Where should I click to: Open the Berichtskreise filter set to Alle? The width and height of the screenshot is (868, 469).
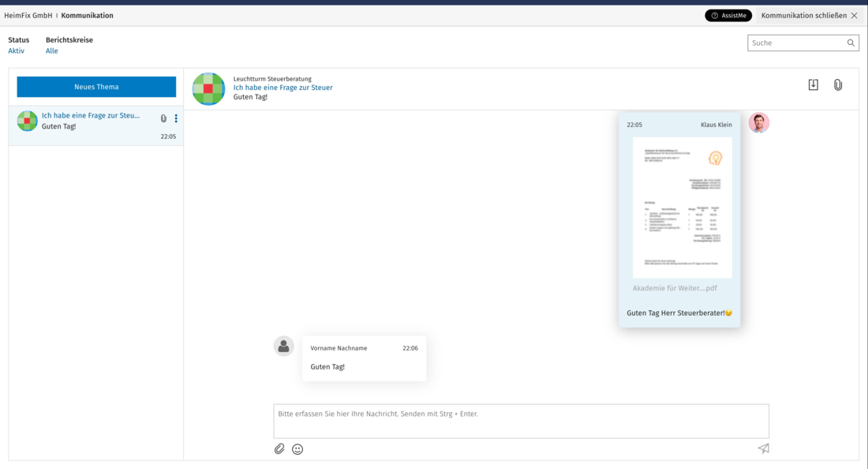(51, 51)
